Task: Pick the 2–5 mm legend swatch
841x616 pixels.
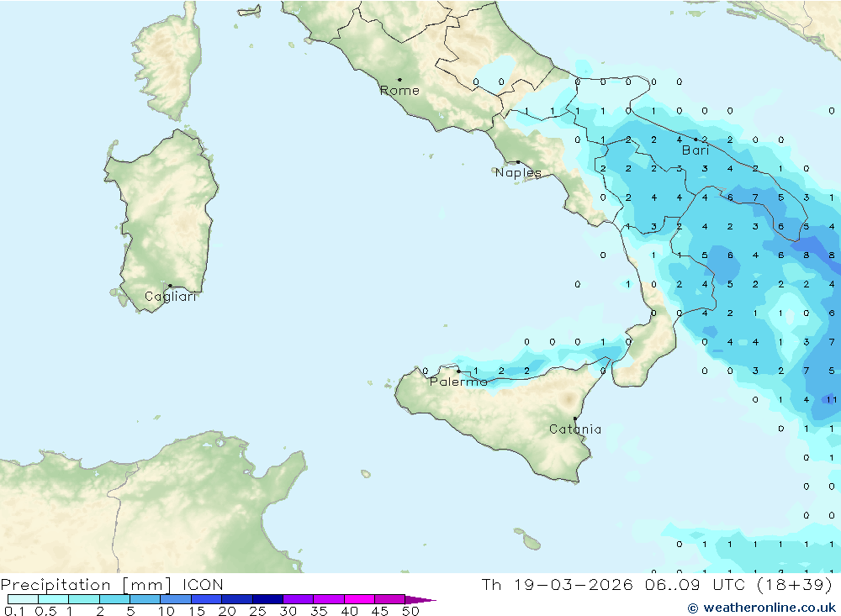Action: pos(114,599)
